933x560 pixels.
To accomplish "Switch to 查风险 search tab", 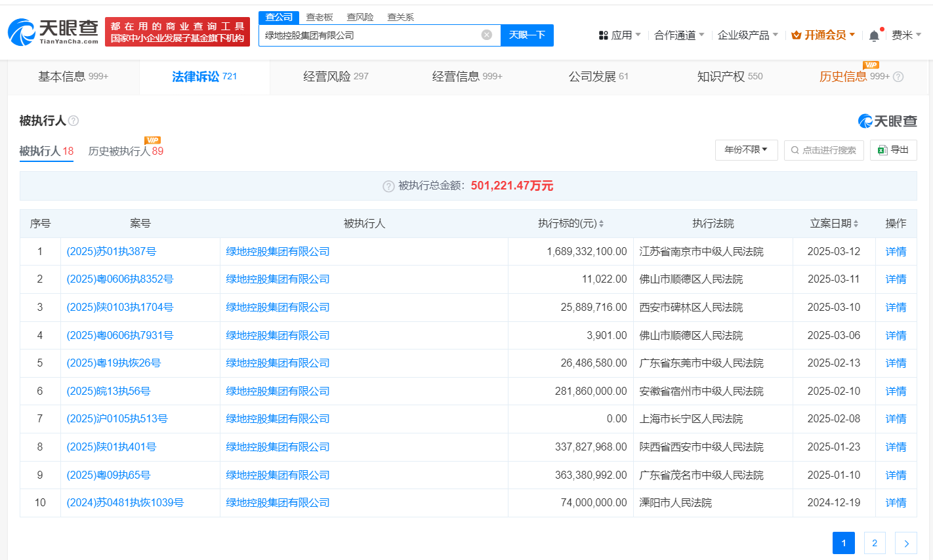I will [x=360, y=17].
